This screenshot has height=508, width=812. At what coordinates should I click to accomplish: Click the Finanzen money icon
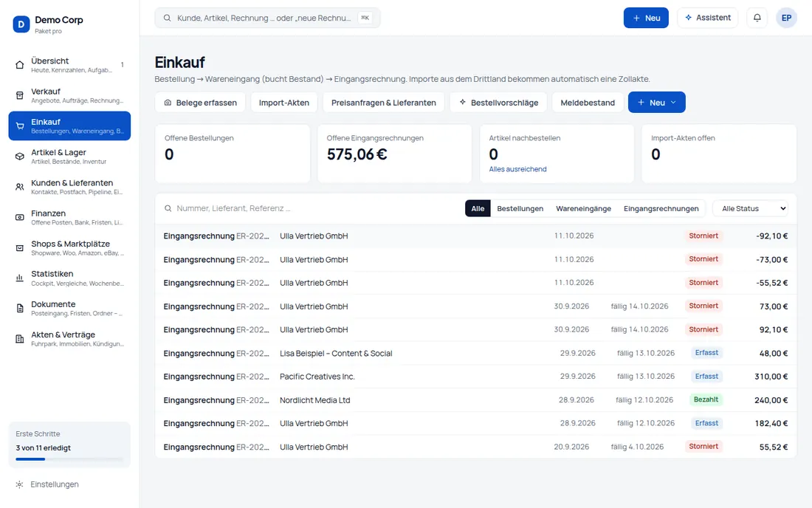[20, 218]
